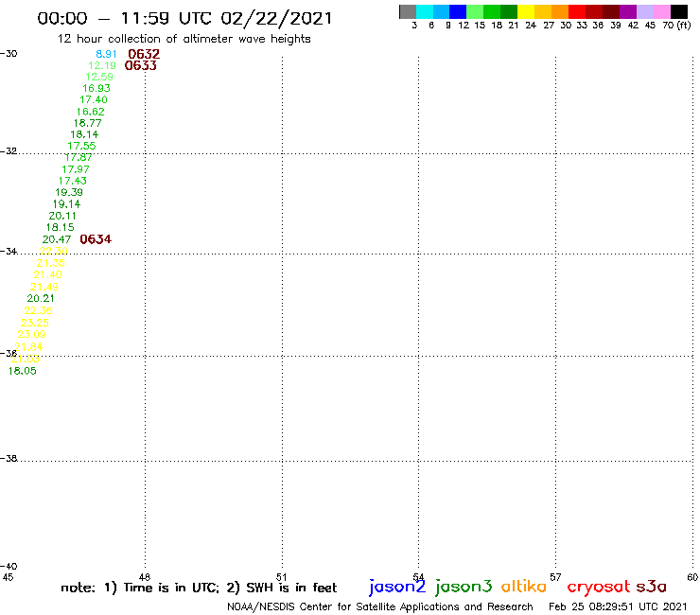The height and width of the screenshot is (615, 700).
Task: Select the wave height value 18.14
Action: tap(84, 134)
